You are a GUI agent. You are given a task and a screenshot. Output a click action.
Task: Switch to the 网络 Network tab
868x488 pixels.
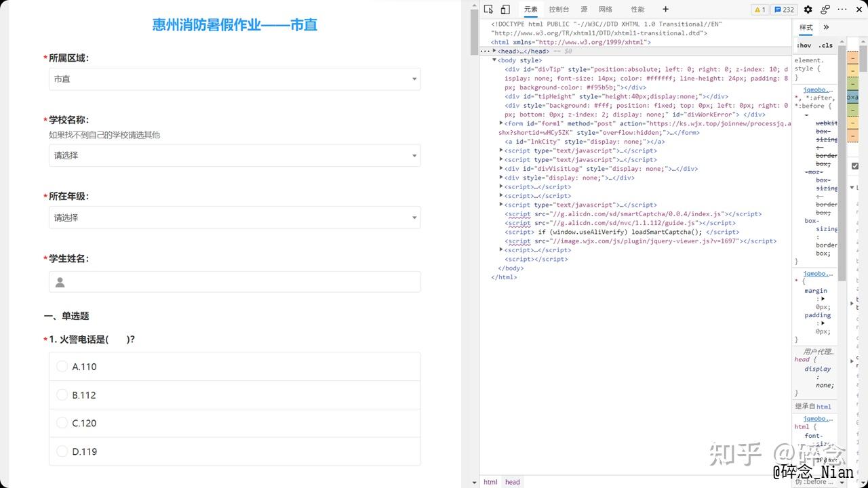[x=606, y=9]
